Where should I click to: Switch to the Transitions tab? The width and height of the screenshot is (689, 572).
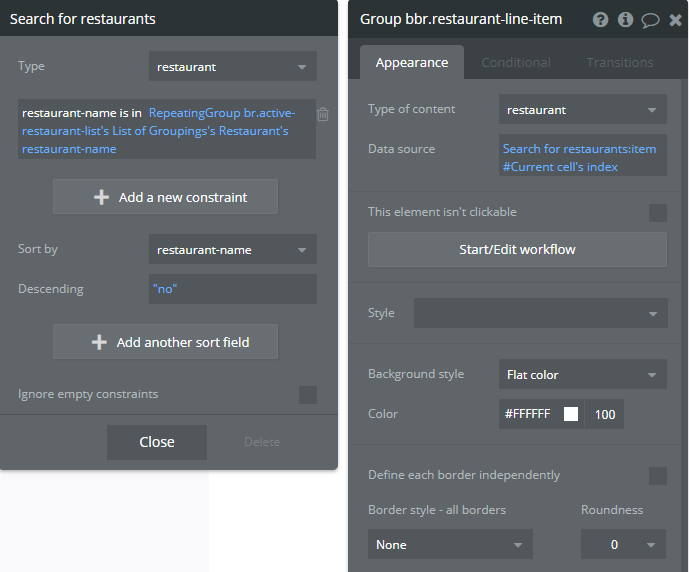coord(620,62)
